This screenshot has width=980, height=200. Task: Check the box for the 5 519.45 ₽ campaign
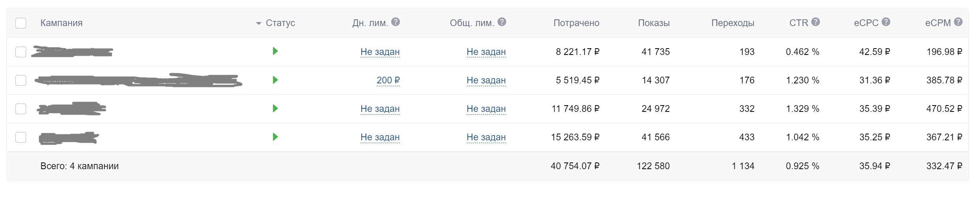pyautogui.click(x=21, y=80)
